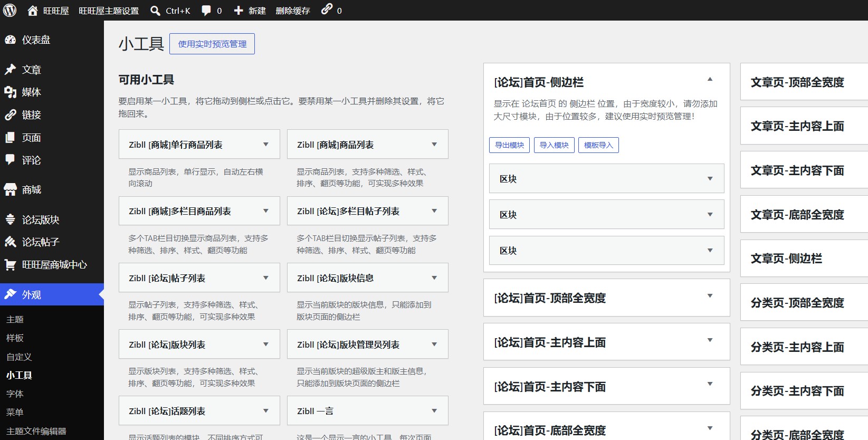Screen dimensions: 868x440
Task: Open the 自定义 submenu item
Action: point(19,357)
